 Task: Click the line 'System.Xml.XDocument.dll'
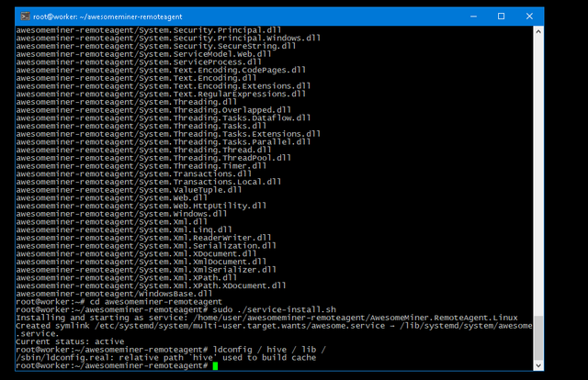[x=136, y=253]
